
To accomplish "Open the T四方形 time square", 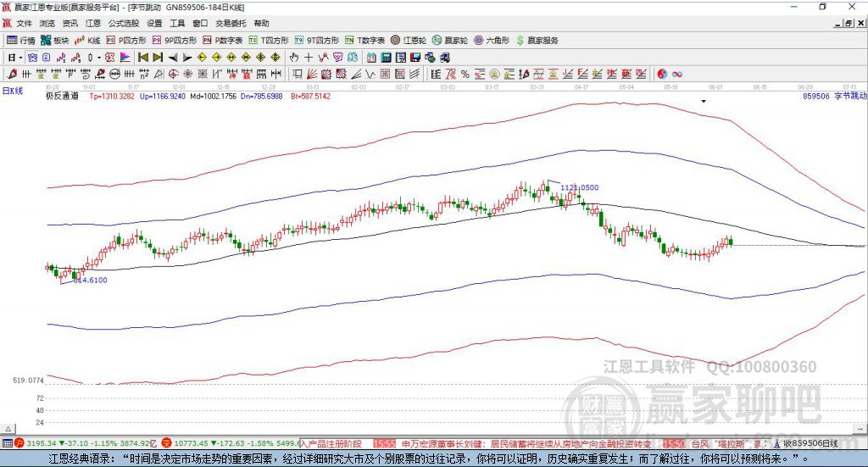I will (269, 41).
